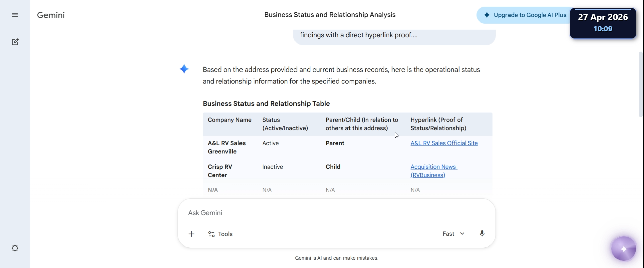Click the 'Parent' relationship cell
Image resolution: width=644 pixels, height=268 pixels.
[x=335, y=143]
